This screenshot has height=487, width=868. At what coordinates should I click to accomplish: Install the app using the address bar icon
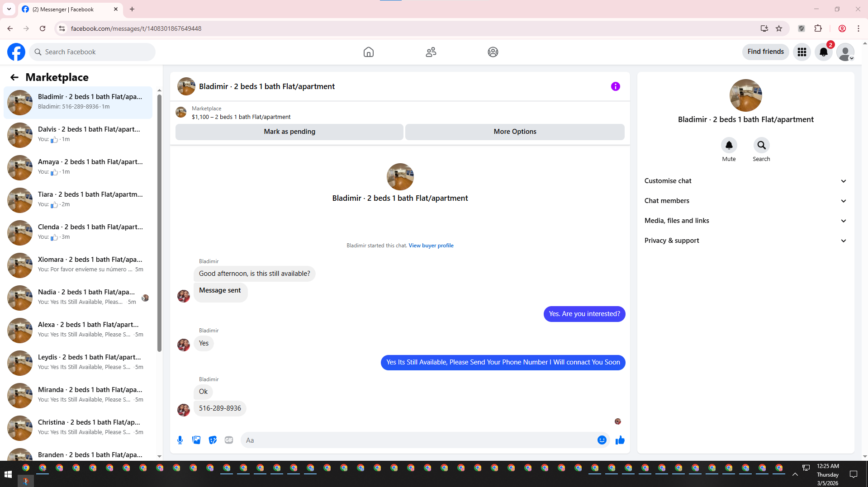point(764,28)
